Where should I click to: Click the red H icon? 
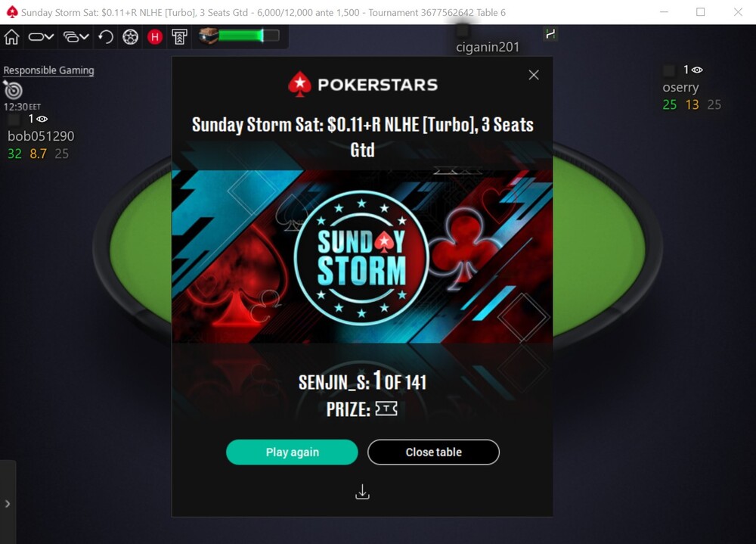[155, 36]
